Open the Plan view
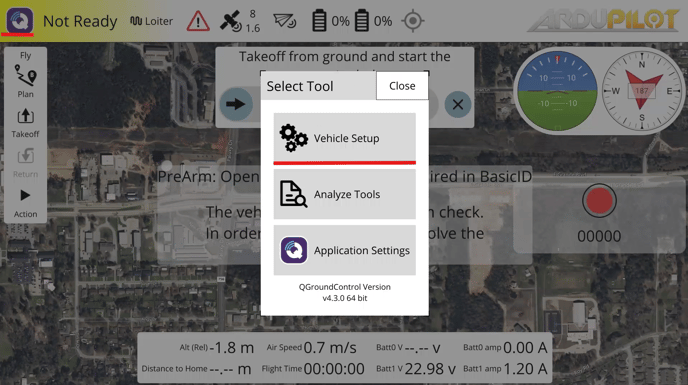Image resolution: width=688 pixels, height=385 pixels. coord(25,81)
